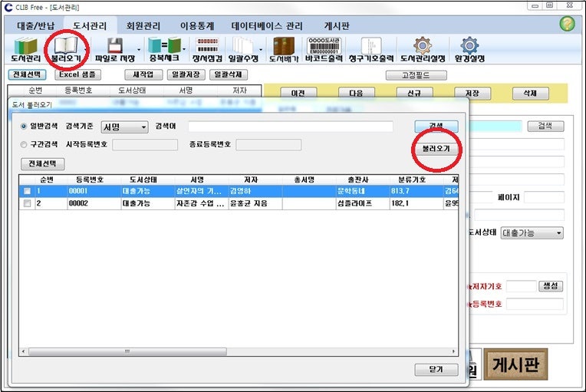Expand the 파일로 저장 dropdown arrow

point(139,49)
